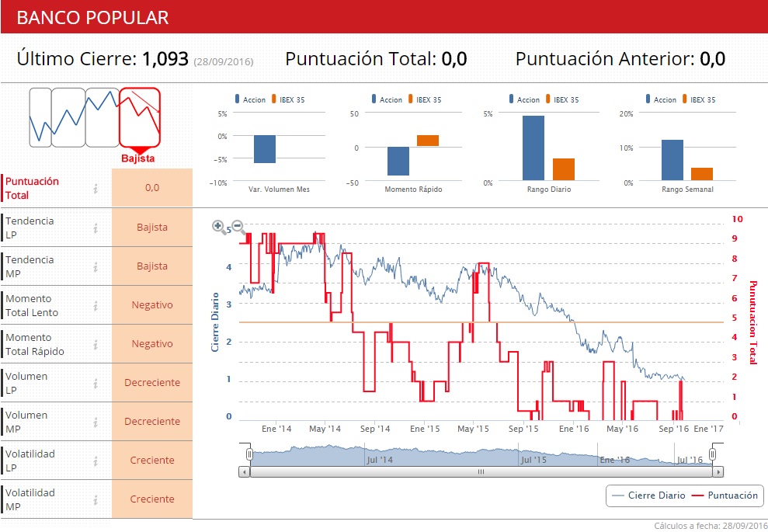Image resolution: width=768 pixels, height=532 pixels.
Task: Click the Bajista value for Tendencia LP
Action: click(x=152, y=228)
